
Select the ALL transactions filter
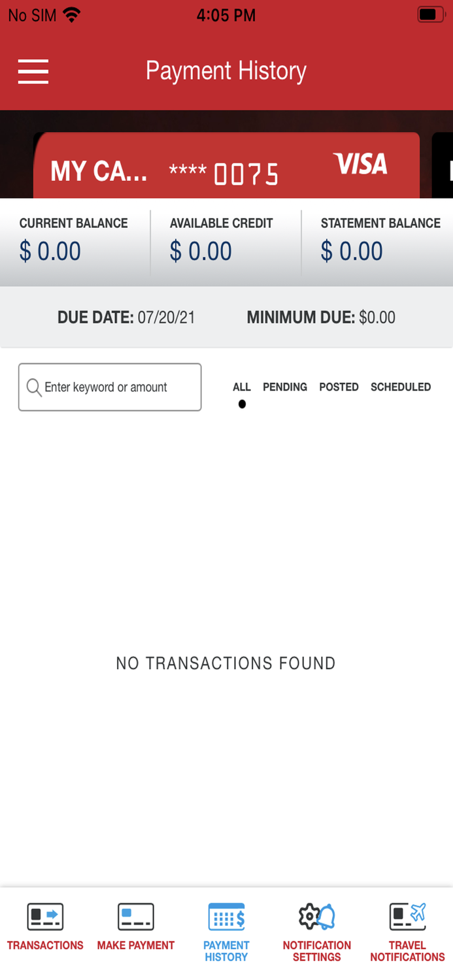pyautogui.click(x=242, y=387)
